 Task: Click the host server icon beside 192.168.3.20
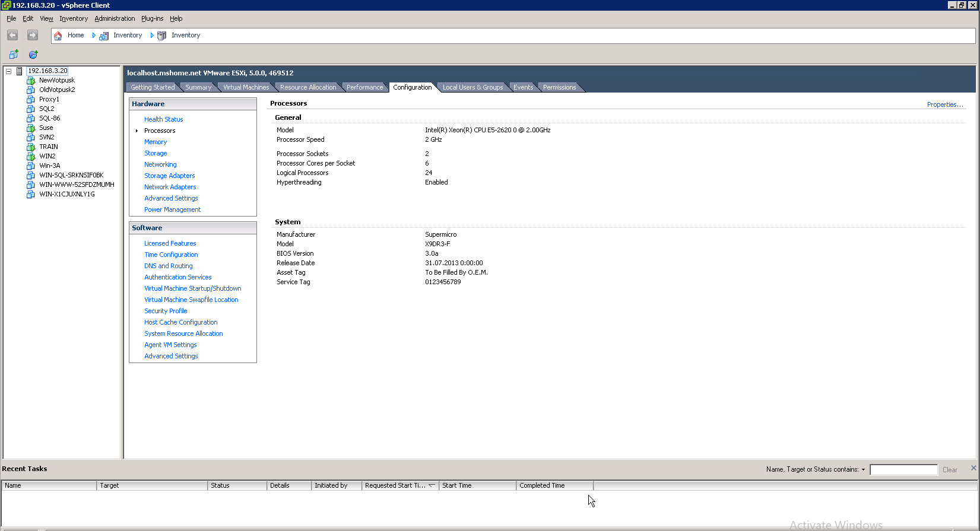tap(20, 71)
